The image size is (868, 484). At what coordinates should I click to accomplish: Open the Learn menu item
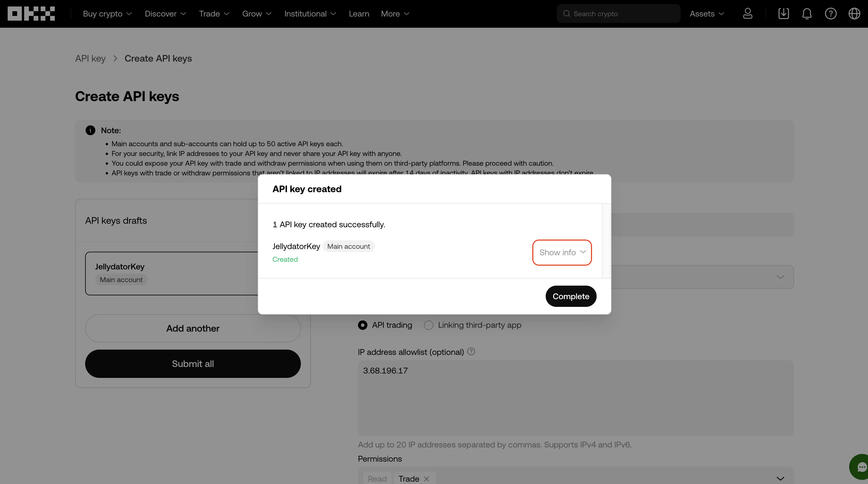(x=359, y=14)
